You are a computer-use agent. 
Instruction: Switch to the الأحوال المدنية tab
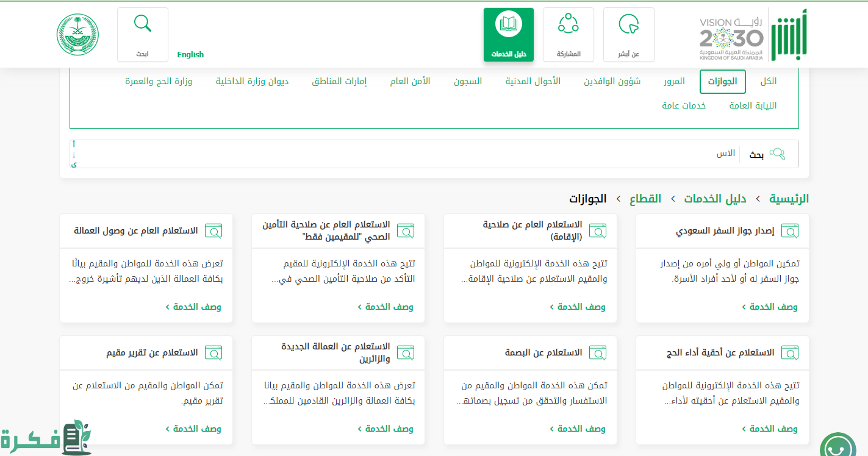pos(533,81)
